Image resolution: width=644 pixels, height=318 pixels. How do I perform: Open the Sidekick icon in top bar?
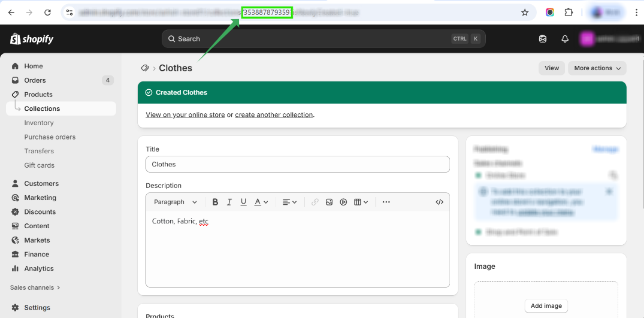(543, 39)
